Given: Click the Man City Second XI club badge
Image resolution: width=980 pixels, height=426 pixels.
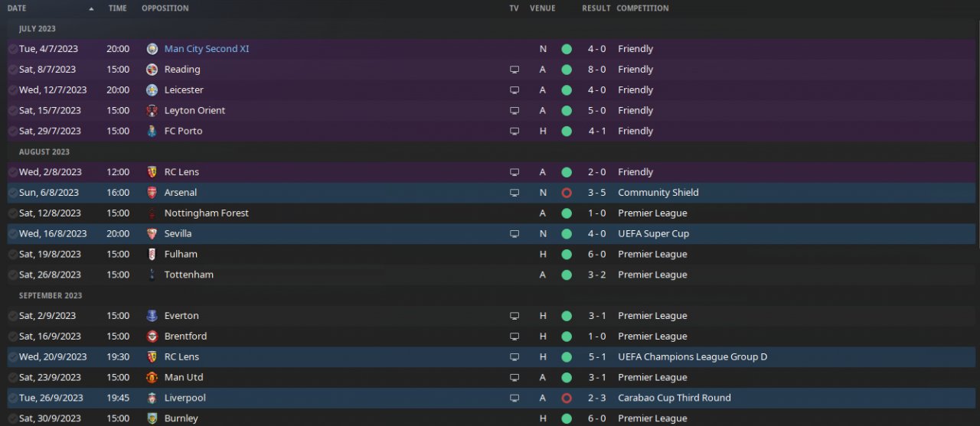Looking at the screenshot, I should pyautogui.click(x=152, y=49).
